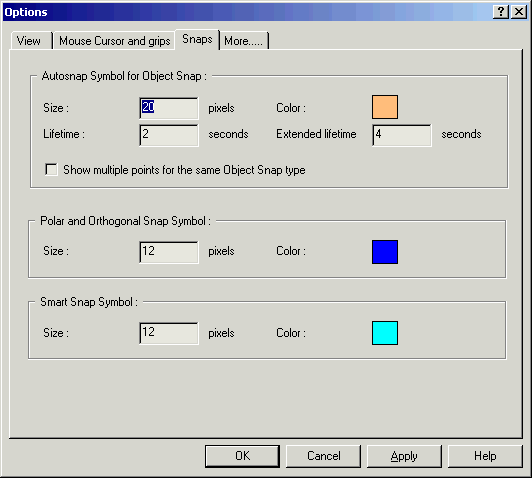Click the Polar and Orthogonal Size field

(169, 252)
